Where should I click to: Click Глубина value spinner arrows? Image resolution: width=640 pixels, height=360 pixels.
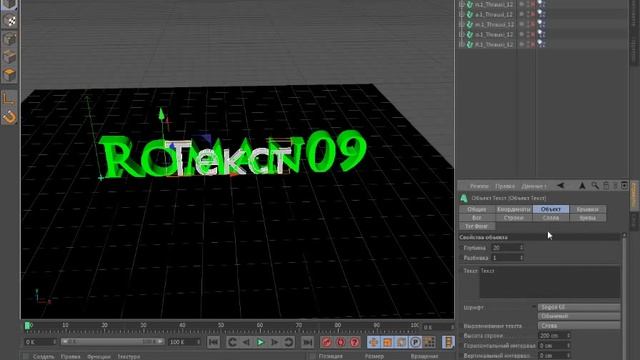(x=521, y=247)
